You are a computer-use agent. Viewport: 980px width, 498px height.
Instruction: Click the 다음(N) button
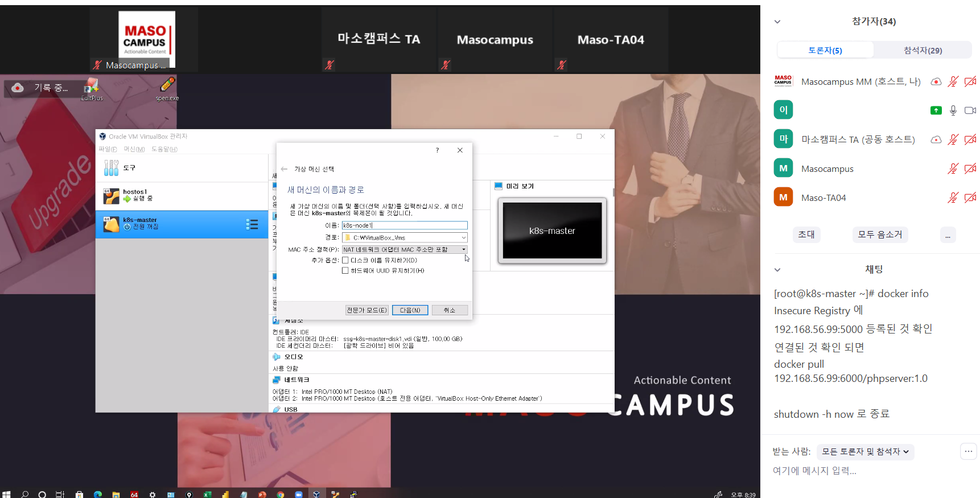click(410, 310)
